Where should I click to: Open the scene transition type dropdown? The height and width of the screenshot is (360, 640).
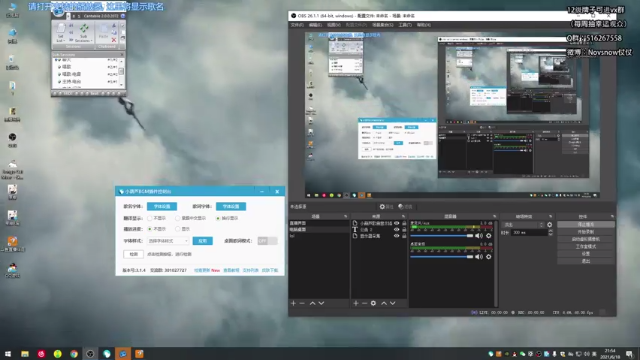click(x=524, y=225)
